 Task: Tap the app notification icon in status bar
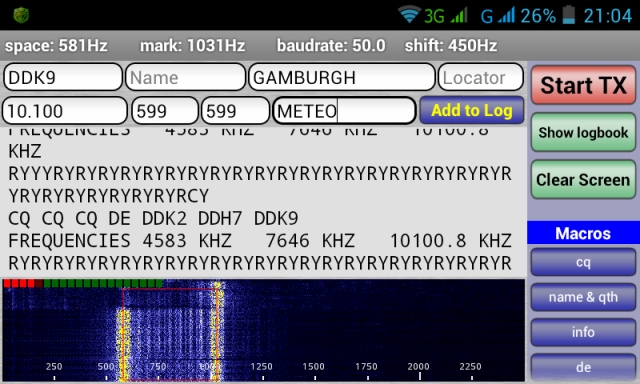[21, 16]
